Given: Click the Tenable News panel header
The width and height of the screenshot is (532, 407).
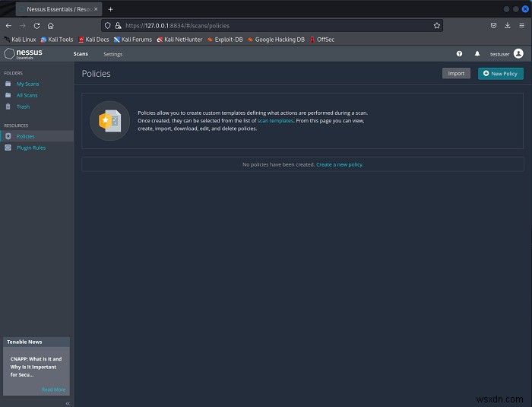Looking at the screenshot, I should (36, 342).
